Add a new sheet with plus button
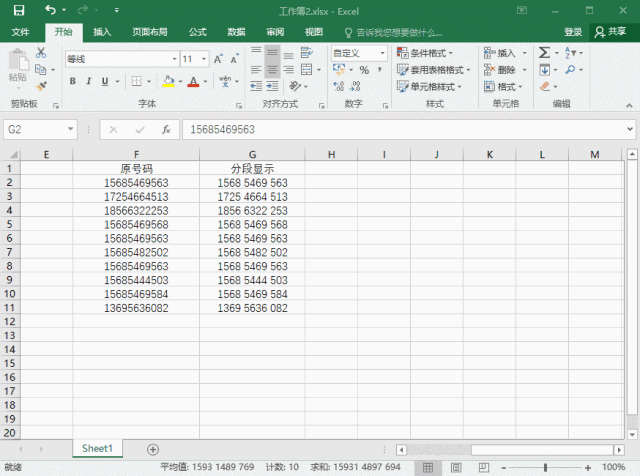Viewport: 640px width, 476px height. pyautogui.click(x=153, y=449)
